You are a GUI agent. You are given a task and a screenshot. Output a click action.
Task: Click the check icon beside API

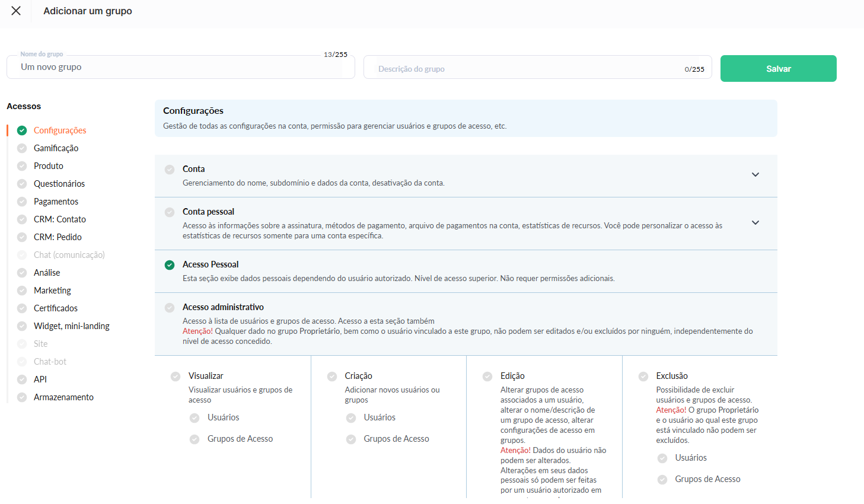[x=22, y=379]
